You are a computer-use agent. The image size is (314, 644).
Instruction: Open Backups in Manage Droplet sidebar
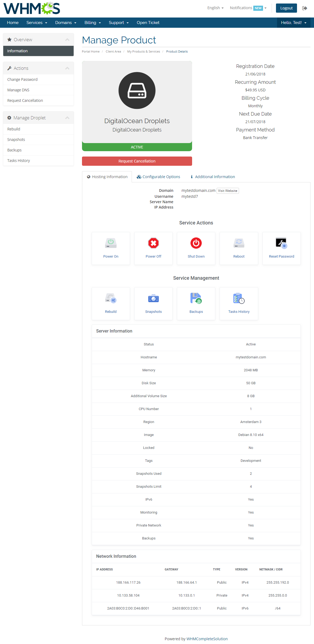[38, 150]
